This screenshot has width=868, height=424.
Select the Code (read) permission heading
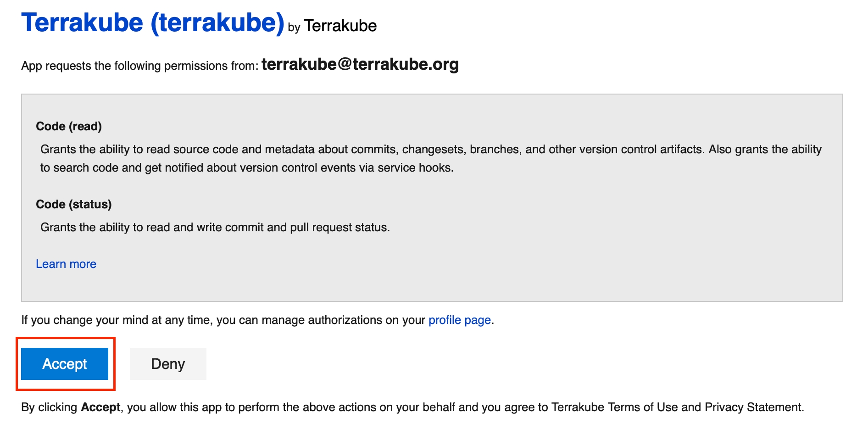pyautogui.click(x=69, y=126)
